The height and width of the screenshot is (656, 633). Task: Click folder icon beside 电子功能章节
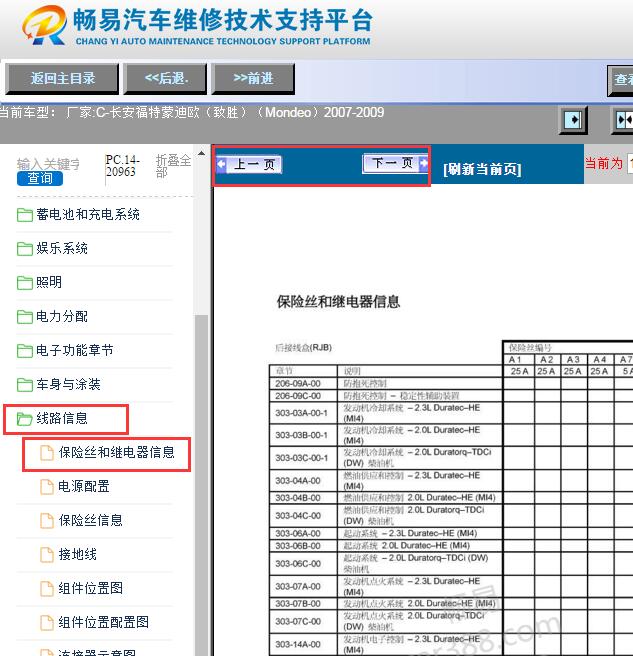(x=25, y=351)
